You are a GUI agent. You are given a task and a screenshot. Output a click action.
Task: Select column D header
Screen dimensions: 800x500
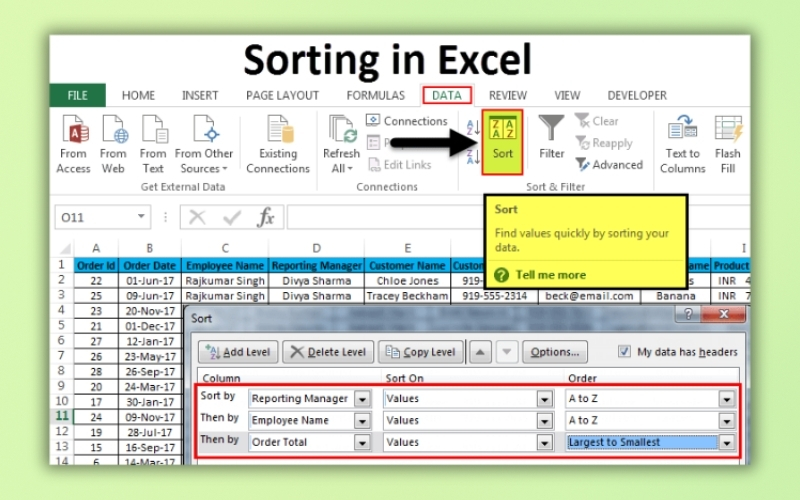coord(316,248)
